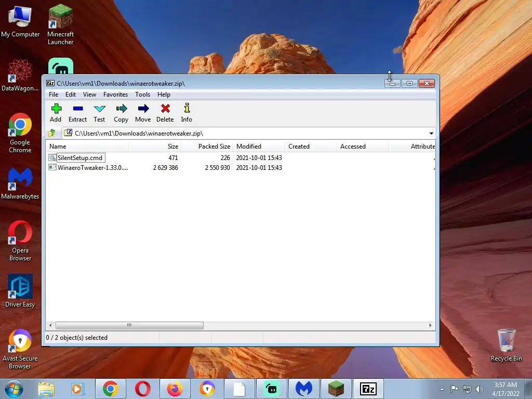The image size is (532, 399).
Task: Show hidden system tray icons
Action: [442, 389]
